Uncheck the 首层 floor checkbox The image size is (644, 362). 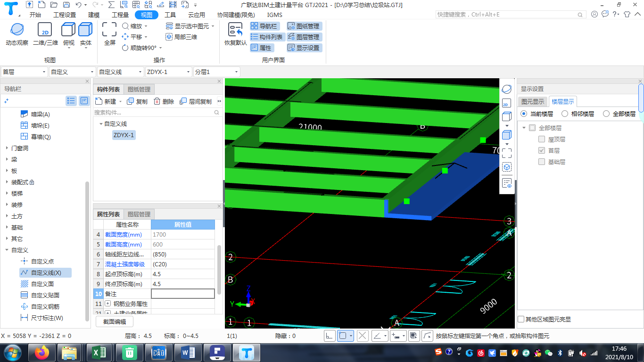[x=542, y=150]
